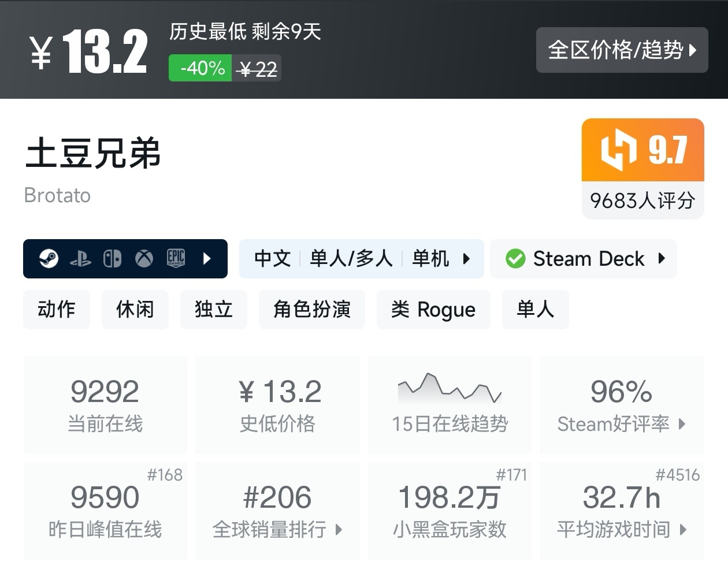Expand the platform list arrow
Viewport: 728px width, 573px height.
coord(207,259)
